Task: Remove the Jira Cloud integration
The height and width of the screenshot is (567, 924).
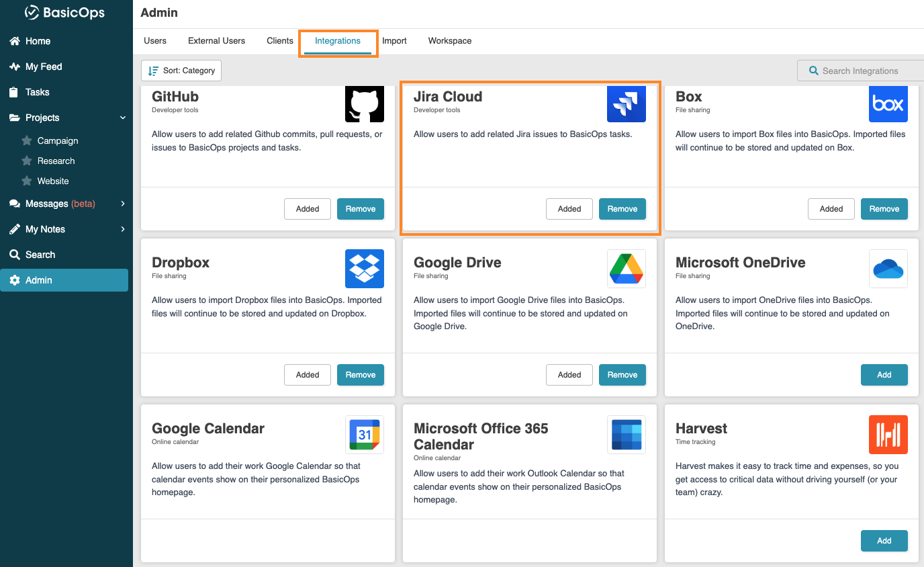Action: point(622,209)
